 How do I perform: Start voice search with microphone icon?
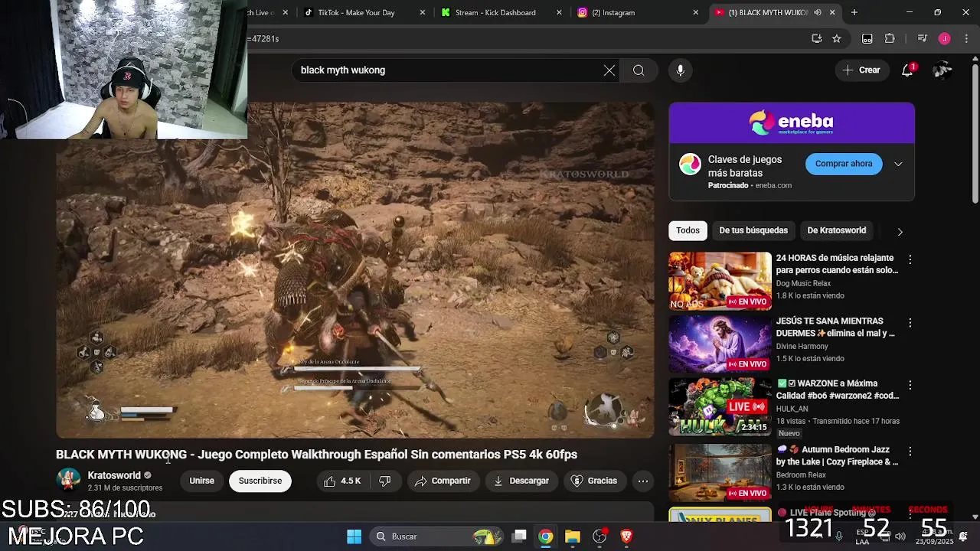coord(681,70)
